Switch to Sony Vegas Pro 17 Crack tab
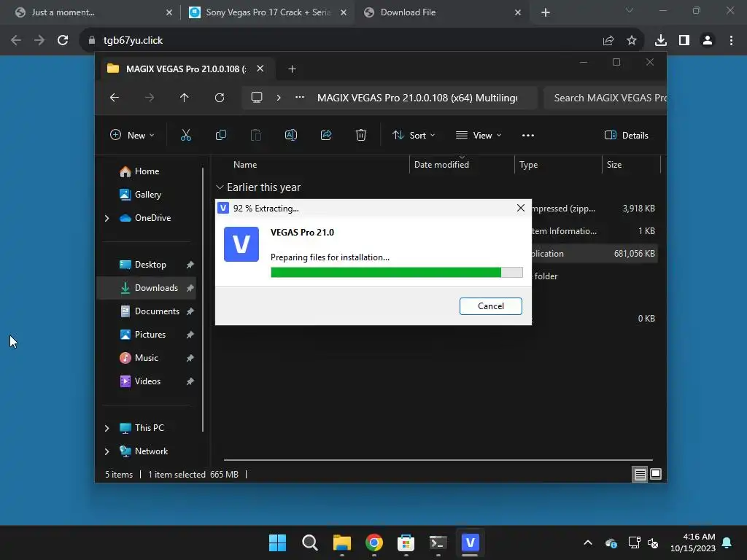This screenshot has width=747, height=560. (x=267, y=12)
